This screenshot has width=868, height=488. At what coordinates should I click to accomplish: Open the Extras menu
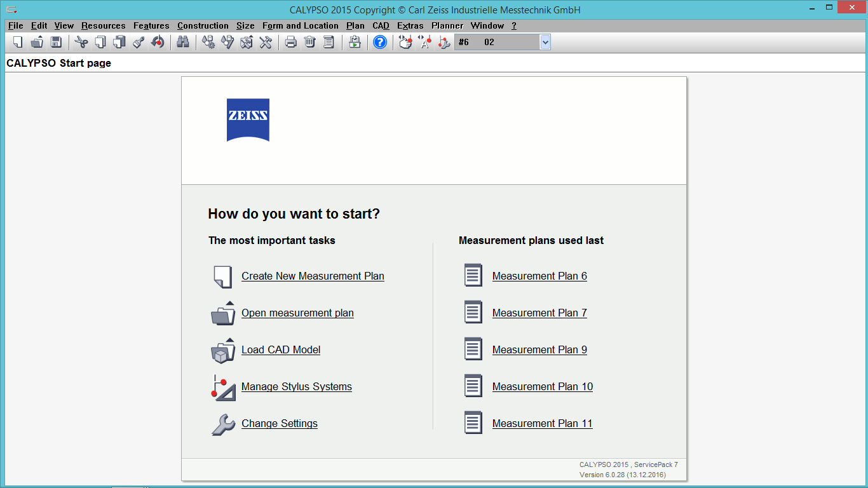click(x=410, y=26)
